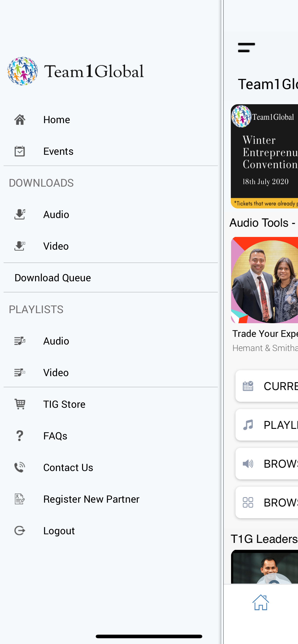The width and height of the screenshot is (298, 644).
Task: Open Audio under PLAYLISTS
Action: tap(111, 341)
